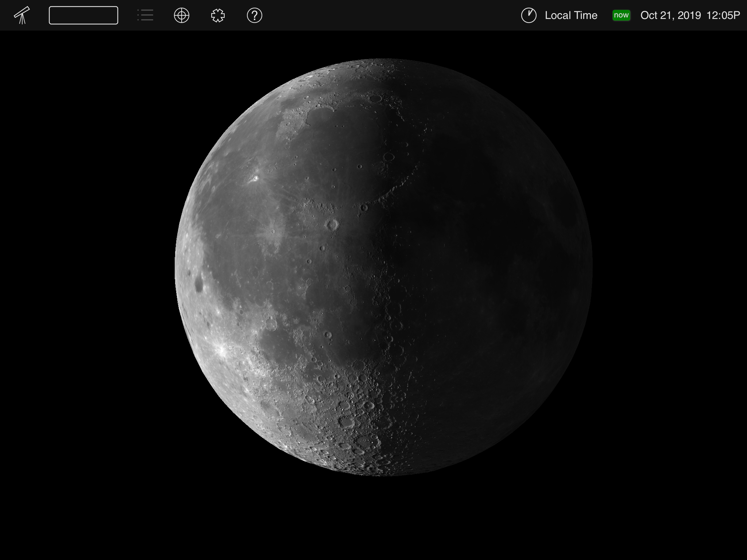Click the crosshair center-target icon

click(x=182, y=15)
